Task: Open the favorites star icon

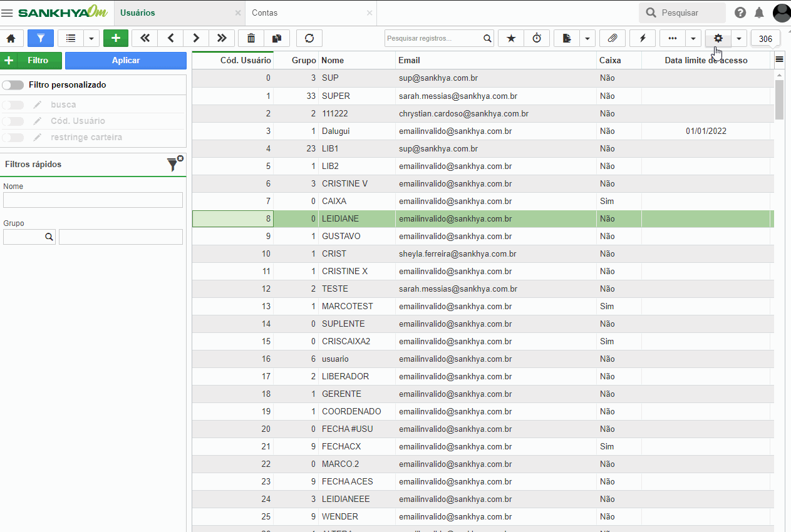Action: click(x=511, y=38)
